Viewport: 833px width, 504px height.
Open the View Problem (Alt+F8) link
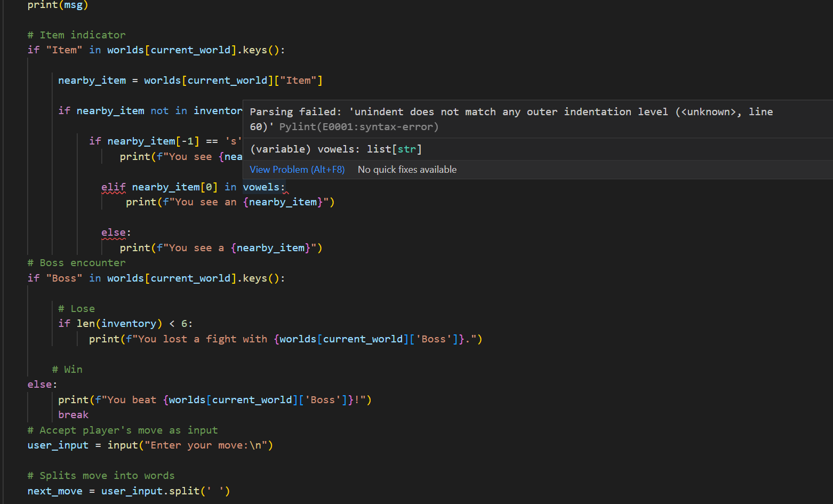(297, 170)
